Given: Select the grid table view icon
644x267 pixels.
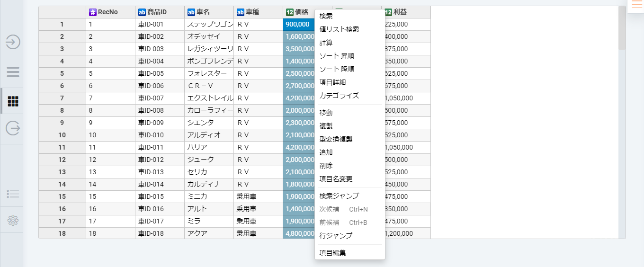Looking at the screenshot, I should coord(13,101).
